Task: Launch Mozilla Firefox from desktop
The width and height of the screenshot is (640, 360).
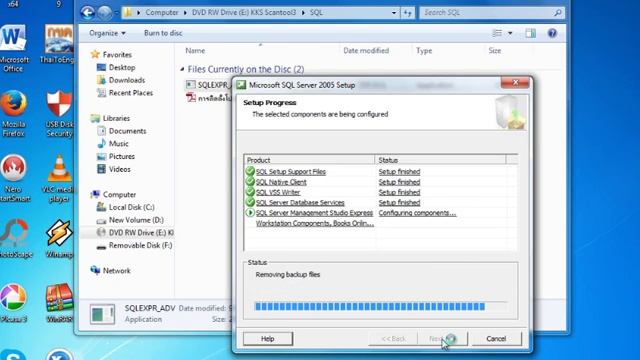Action: tap(13, 113)
